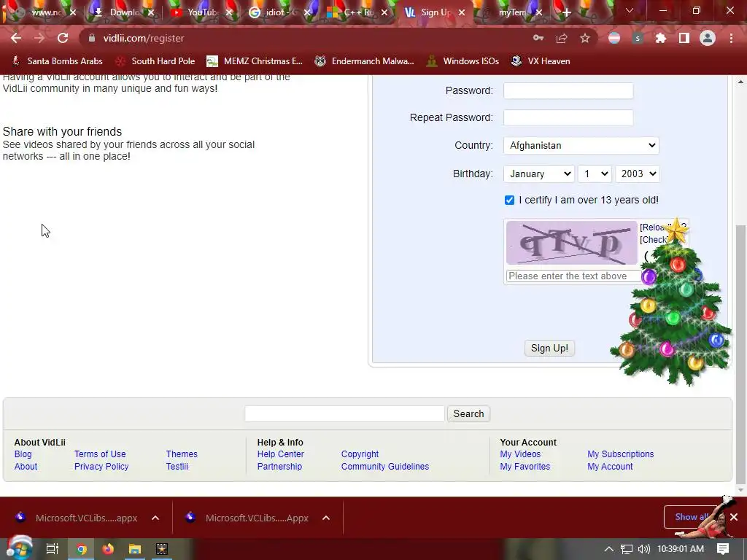This screenshot has height=560, width=747.
Task: Toggle the browser side panel icon
Action: (684, 38)
